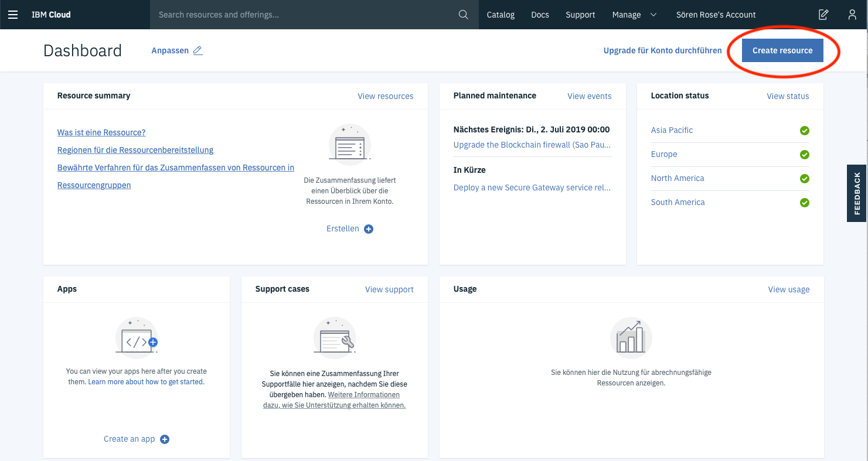Open the edit note icon in header

click(x=823, y=15)
